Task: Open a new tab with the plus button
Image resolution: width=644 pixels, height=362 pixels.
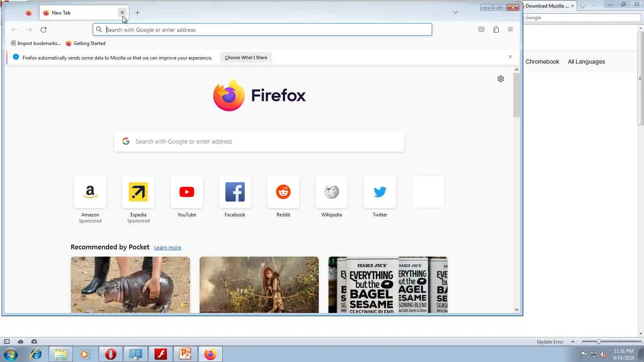Action: 138,12
